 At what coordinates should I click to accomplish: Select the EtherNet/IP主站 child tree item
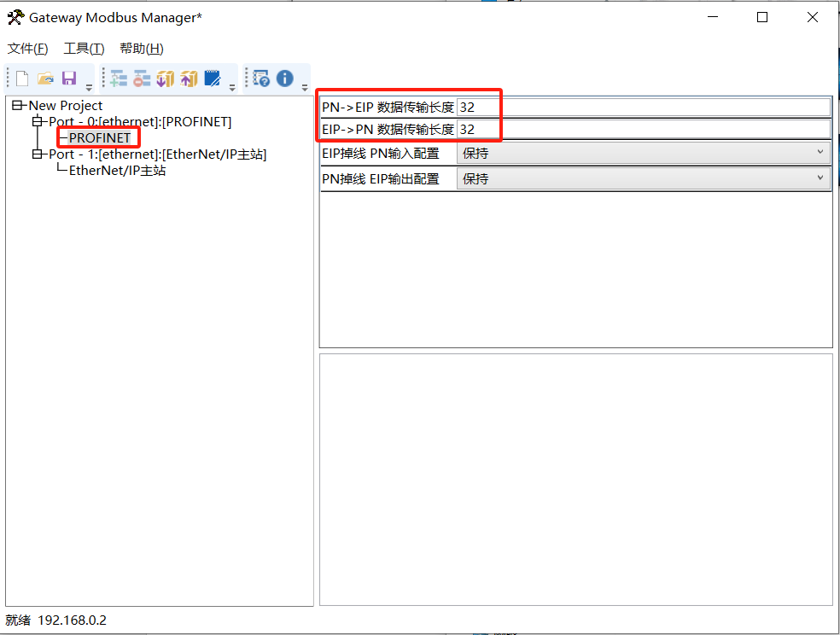coord(117,171)
